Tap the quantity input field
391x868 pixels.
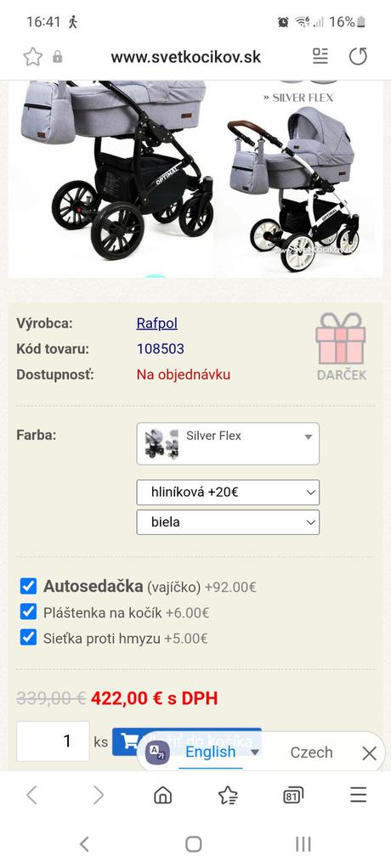(54, 741)
